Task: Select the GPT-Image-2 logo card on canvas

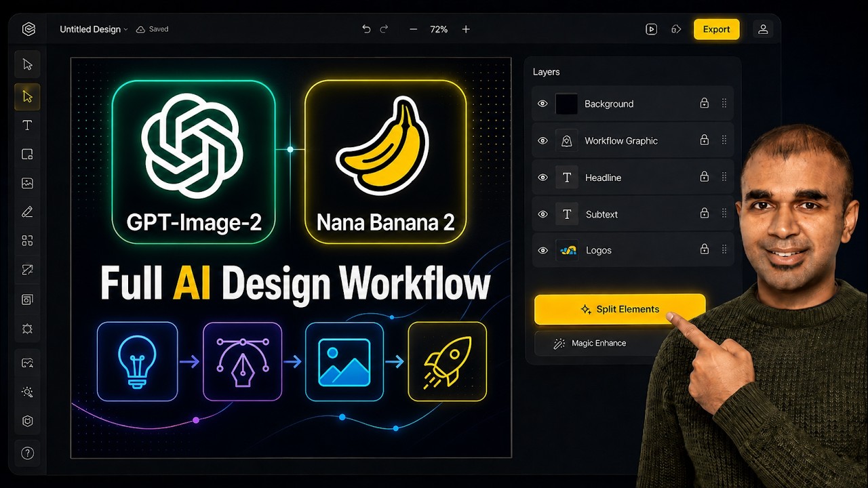Action: coord(193,161)
